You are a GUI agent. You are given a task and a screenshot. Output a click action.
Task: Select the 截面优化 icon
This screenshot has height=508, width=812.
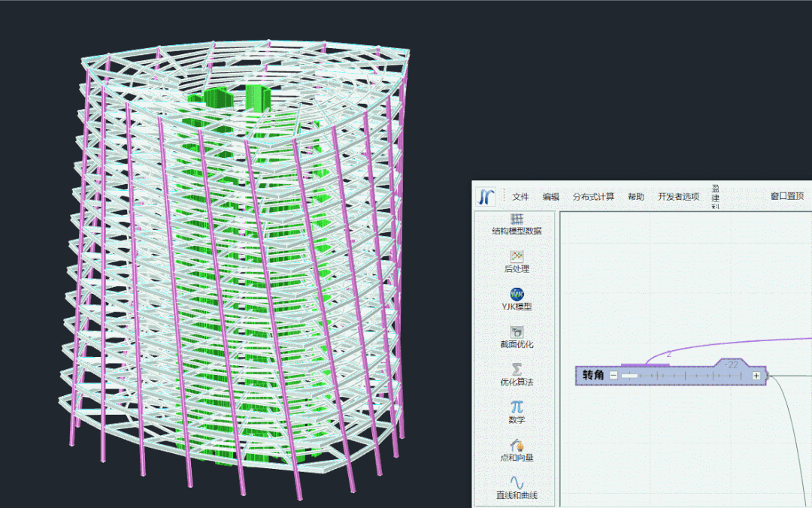pos(517,332)
